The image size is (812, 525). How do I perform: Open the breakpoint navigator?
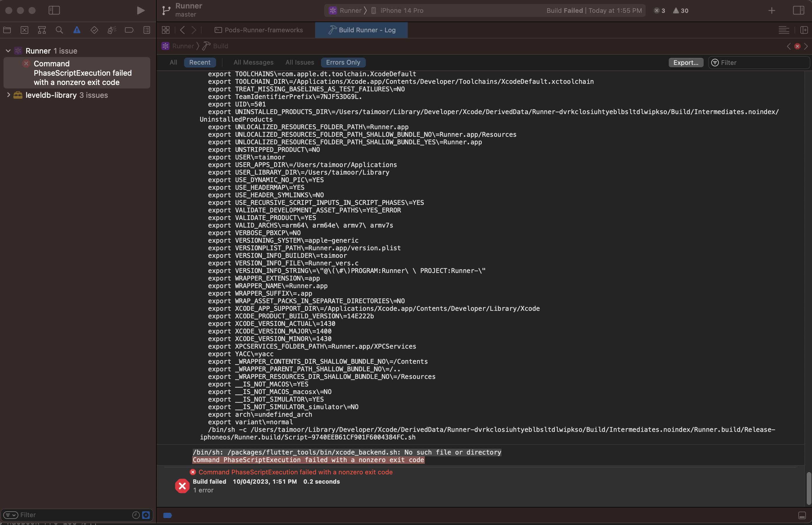pos(129,30)
